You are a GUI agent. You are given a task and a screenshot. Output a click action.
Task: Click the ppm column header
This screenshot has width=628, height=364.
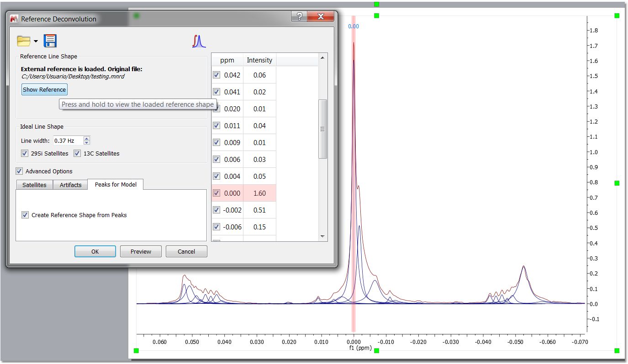coord(227,60)
